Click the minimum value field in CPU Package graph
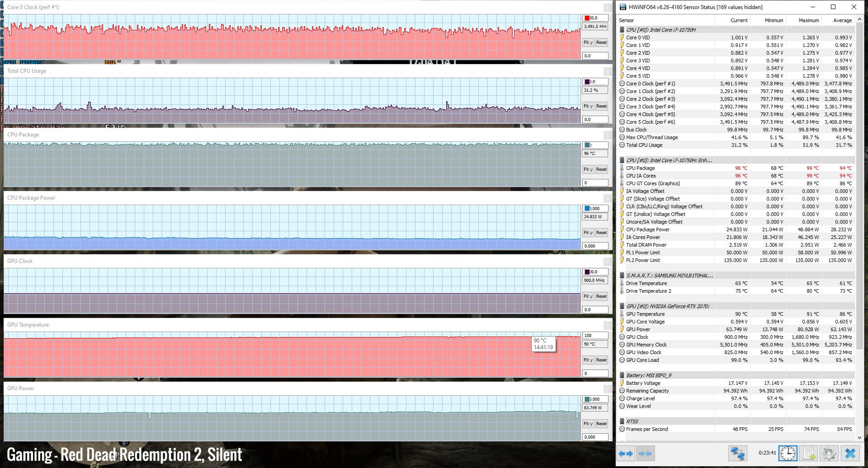The image size is (868, 468). [x=595, y=183]
